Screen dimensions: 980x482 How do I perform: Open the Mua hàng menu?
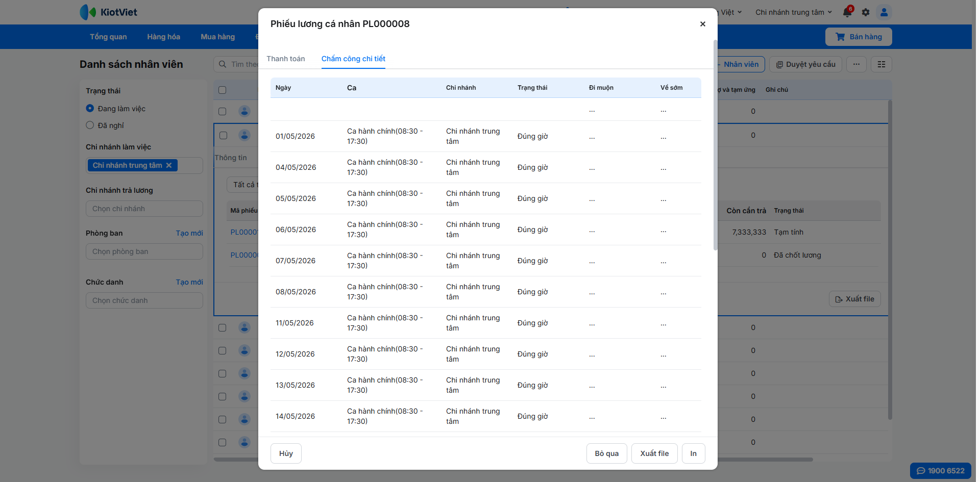(x=217, y=37)
